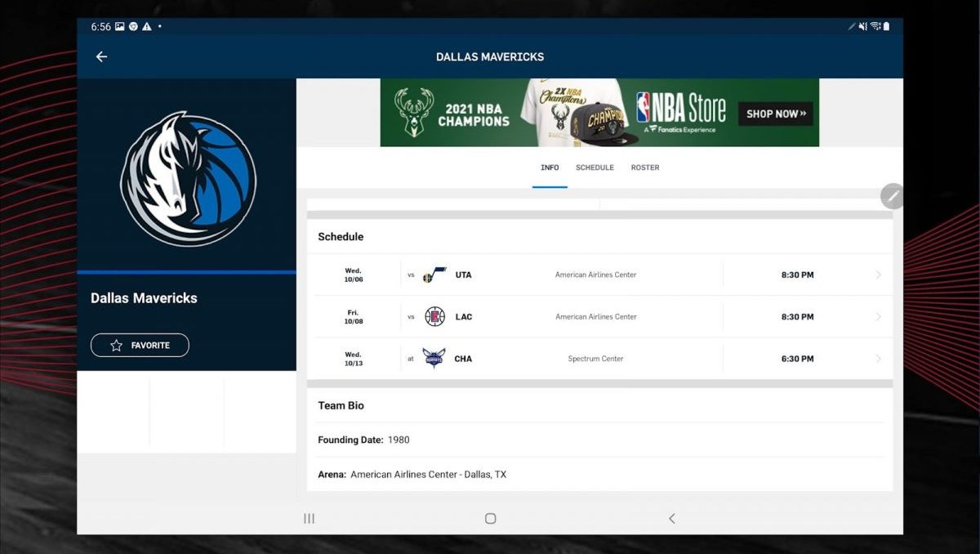Viewport: 980px width, 554px height.
Task: Select the Info tab
Action: (x=550, y=168)
